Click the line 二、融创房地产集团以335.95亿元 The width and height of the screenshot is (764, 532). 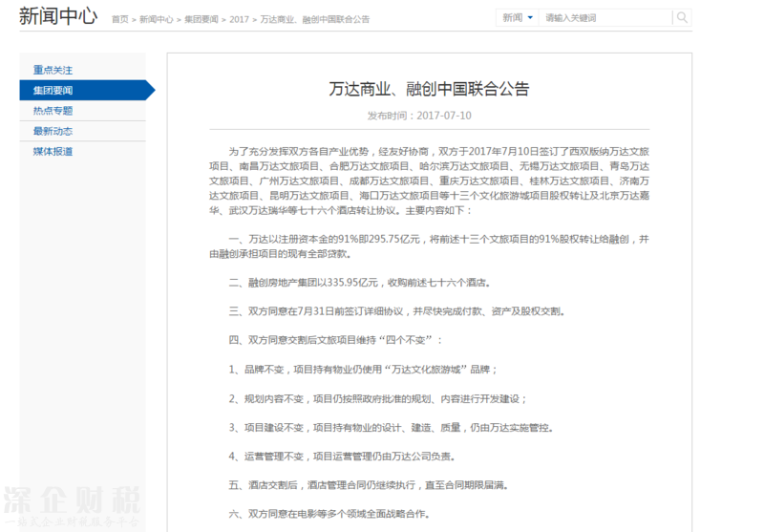(360, 283)
